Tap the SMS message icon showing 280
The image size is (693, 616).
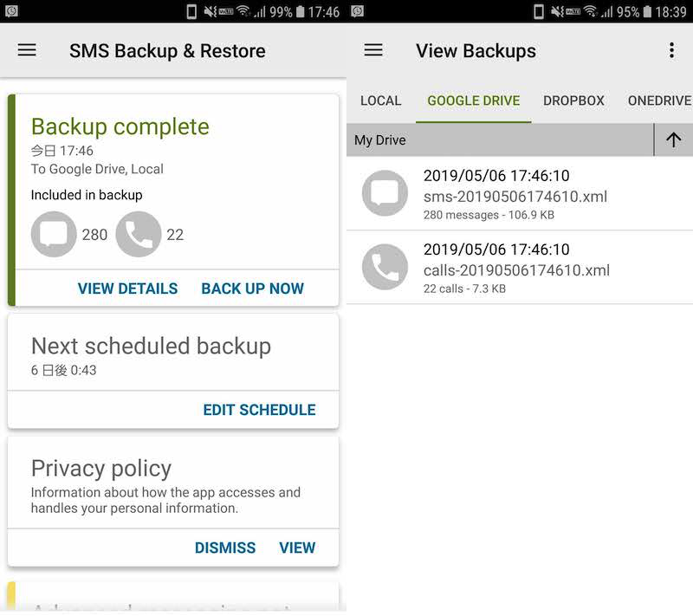point(54,235)
